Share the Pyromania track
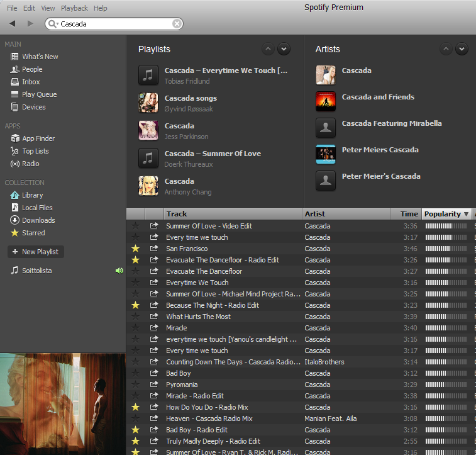The image size is (476, 455). [154, 385]
